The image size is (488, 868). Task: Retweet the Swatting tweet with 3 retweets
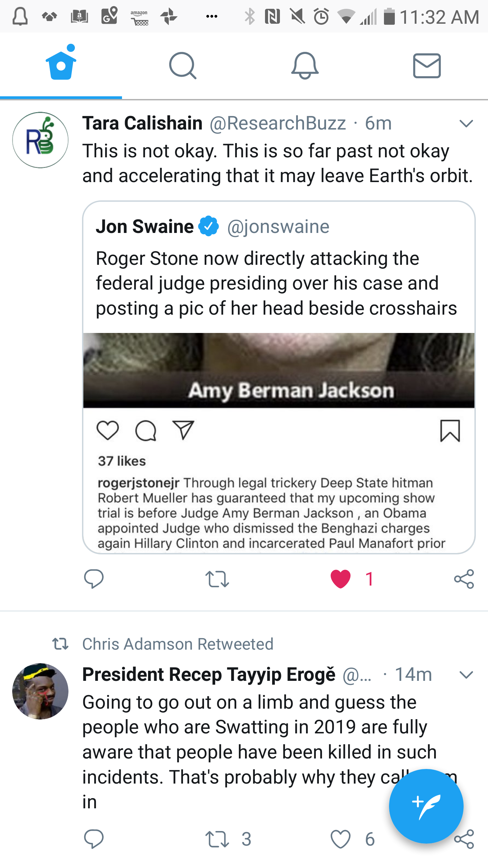click(217, 839)
